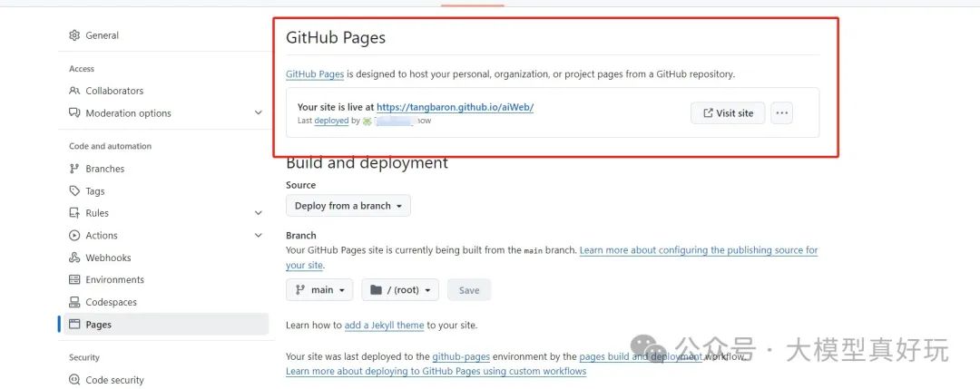This screenshot has height=389, width=980.
Task: Click the Environments server icon
Action: (x=75, y=279)
